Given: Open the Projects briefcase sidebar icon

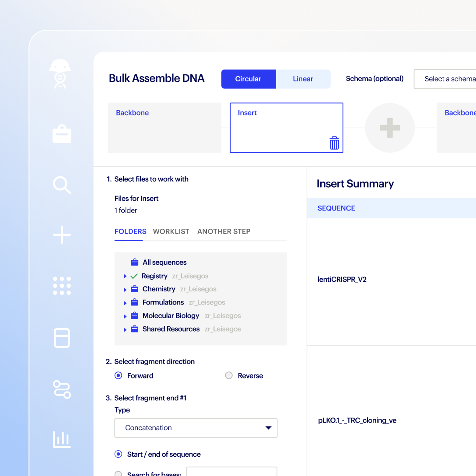Looking at the screenshot, I should [62, 134].
